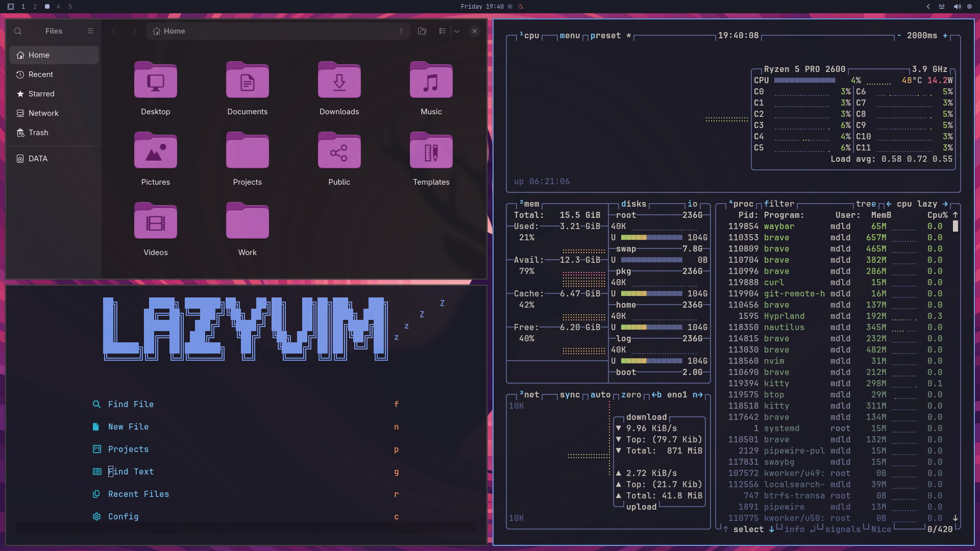The width and height of the screenshot is (980, 551).
Task: Click right arrow after cpu lazy sorting
Action: [945, 204]
